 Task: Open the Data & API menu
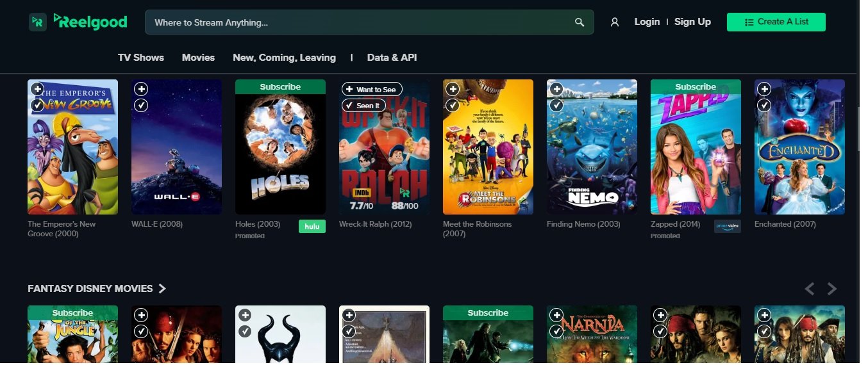pyautogui.click(x=392, y=58)
